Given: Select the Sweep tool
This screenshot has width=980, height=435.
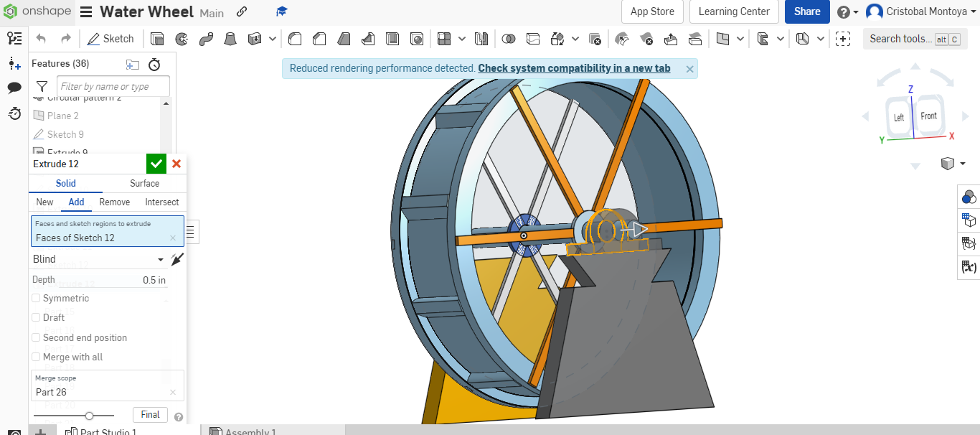Looking at the screenshot, I should pyautogui.click(x=206, y=39).
